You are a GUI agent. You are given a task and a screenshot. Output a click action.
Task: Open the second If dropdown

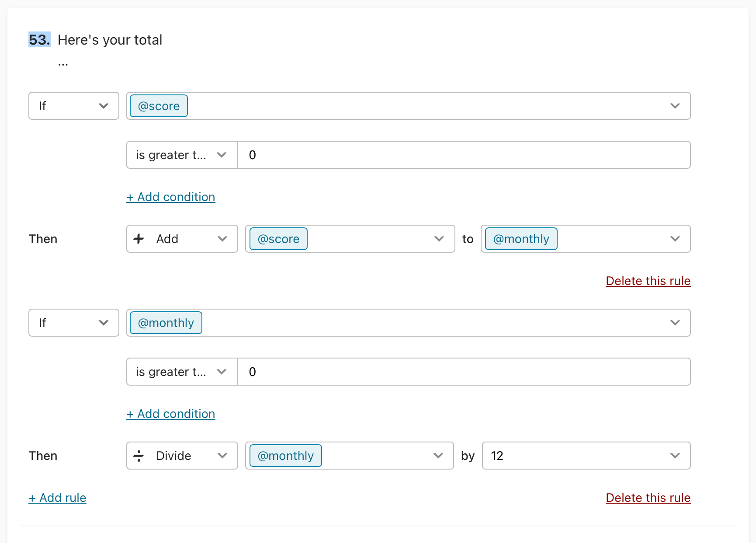(x=74, y=323)
